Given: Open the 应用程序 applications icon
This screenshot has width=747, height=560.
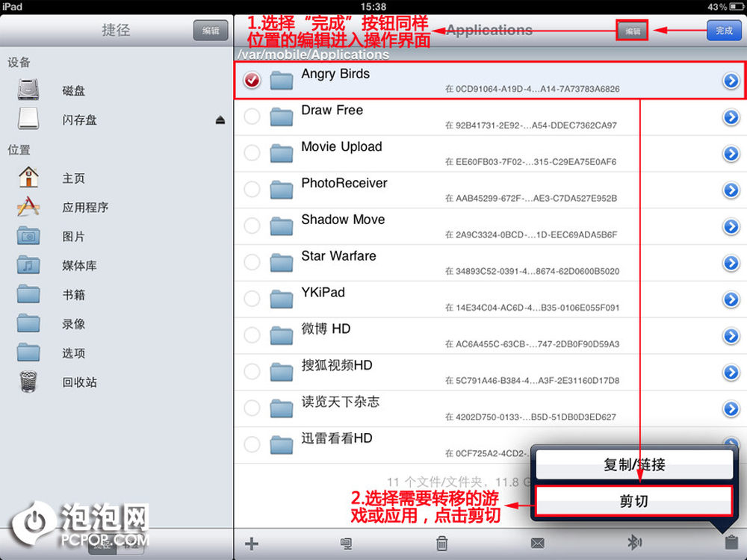Looking at the screenshot, I should (x=28, y=207).
